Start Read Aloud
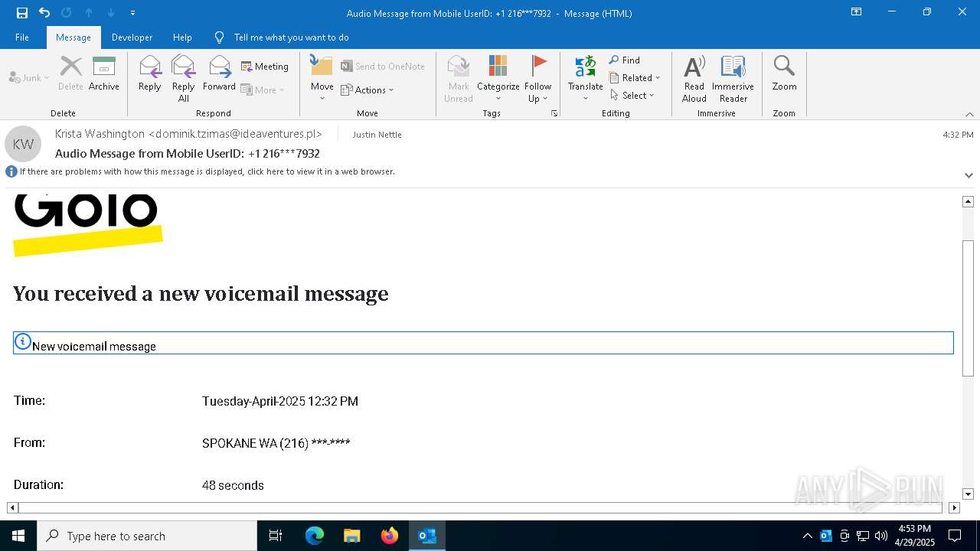980x551 pixels. pos(694,79)
